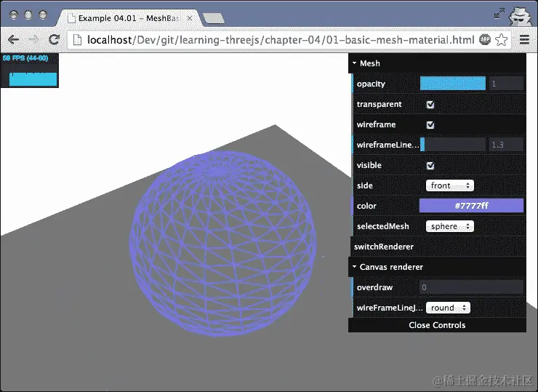The width and height of the screenshot is (538, 392).
Task: Click the red close window button
Action: (x=13, y=15)
